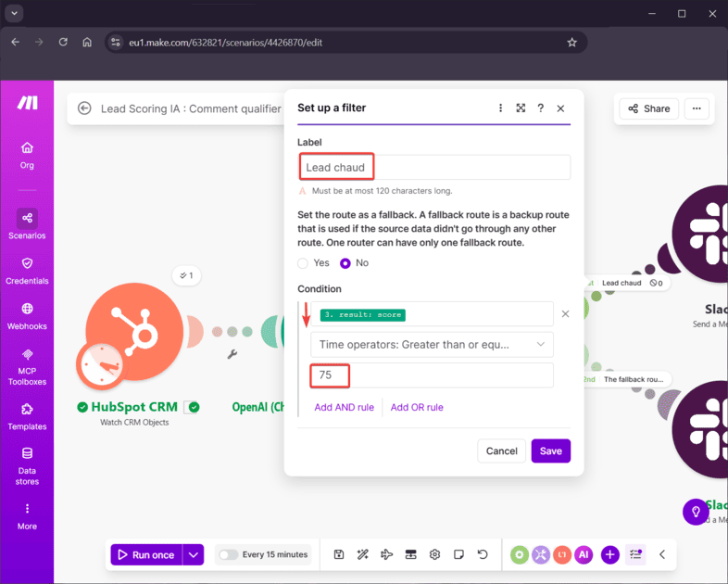Open the condition operator dropdown

(432, 345)
